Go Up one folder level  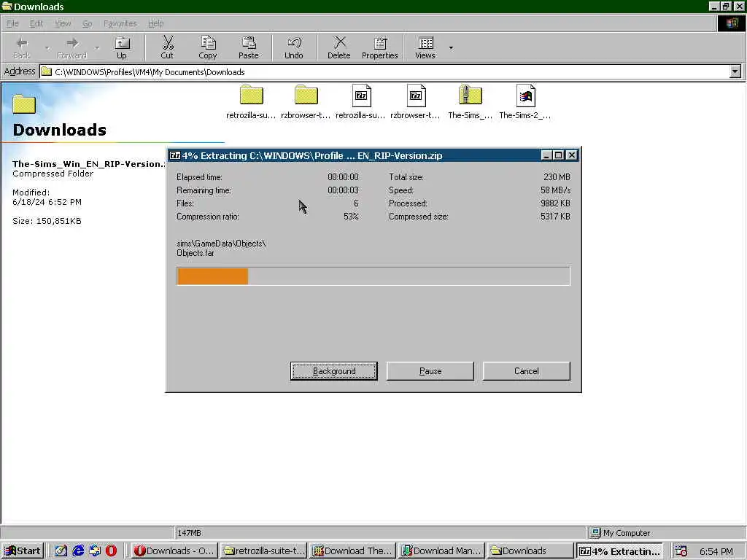[122, 47]
